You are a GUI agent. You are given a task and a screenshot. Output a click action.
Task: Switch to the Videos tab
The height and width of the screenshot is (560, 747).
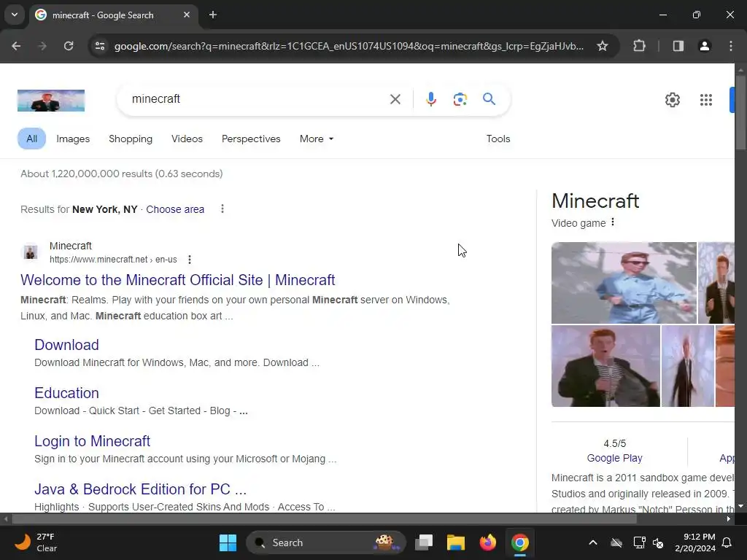(x=187, y=139)
